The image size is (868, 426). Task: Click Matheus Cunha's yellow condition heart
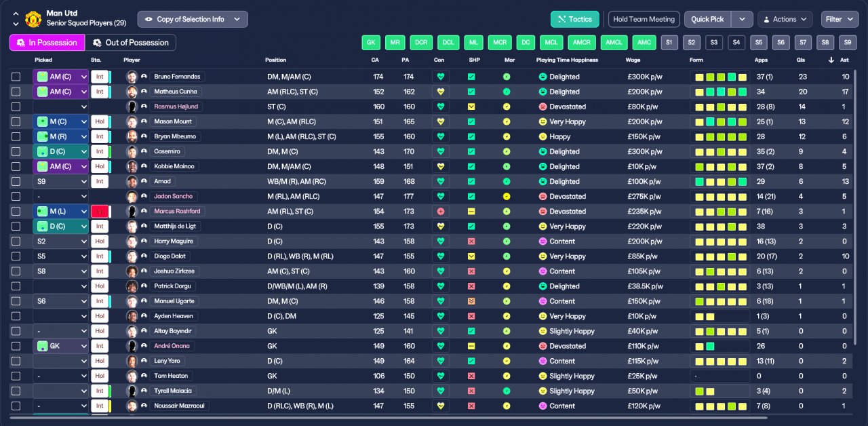(441, 92)
